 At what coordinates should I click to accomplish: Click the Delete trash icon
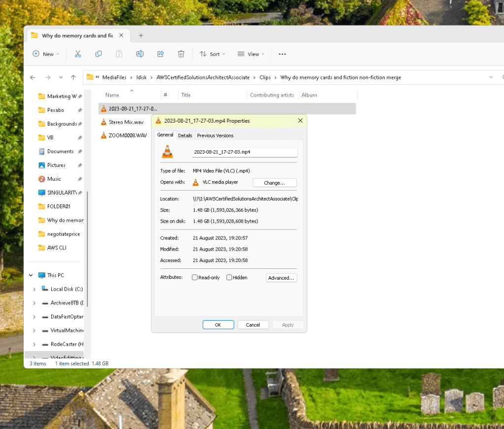tap(181, 54)
